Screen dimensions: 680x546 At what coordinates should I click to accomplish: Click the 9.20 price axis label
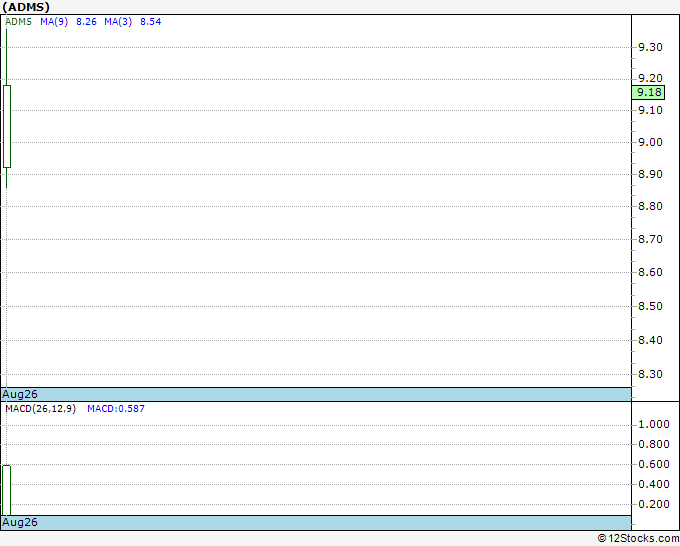click(650, 78)
